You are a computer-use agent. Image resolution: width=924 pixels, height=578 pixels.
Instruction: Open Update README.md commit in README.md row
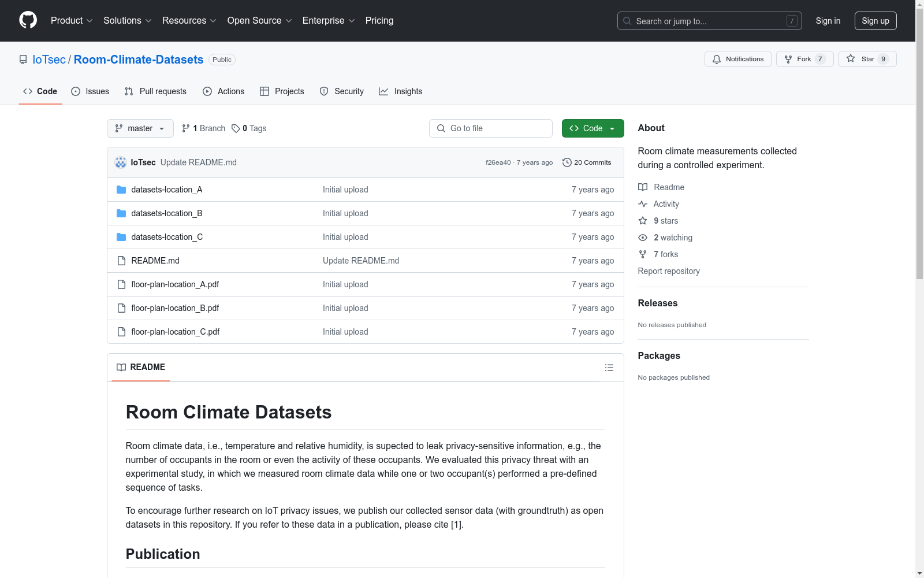[361, 261]
